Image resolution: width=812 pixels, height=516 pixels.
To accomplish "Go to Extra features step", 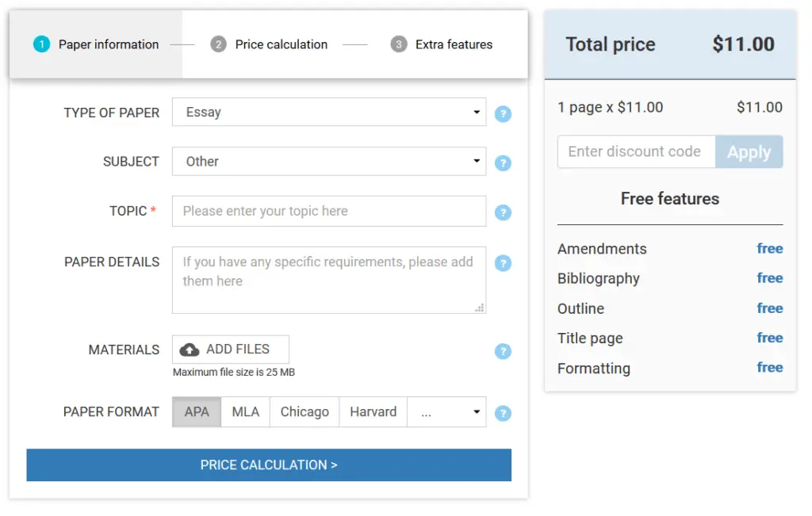I will [442, 44].
